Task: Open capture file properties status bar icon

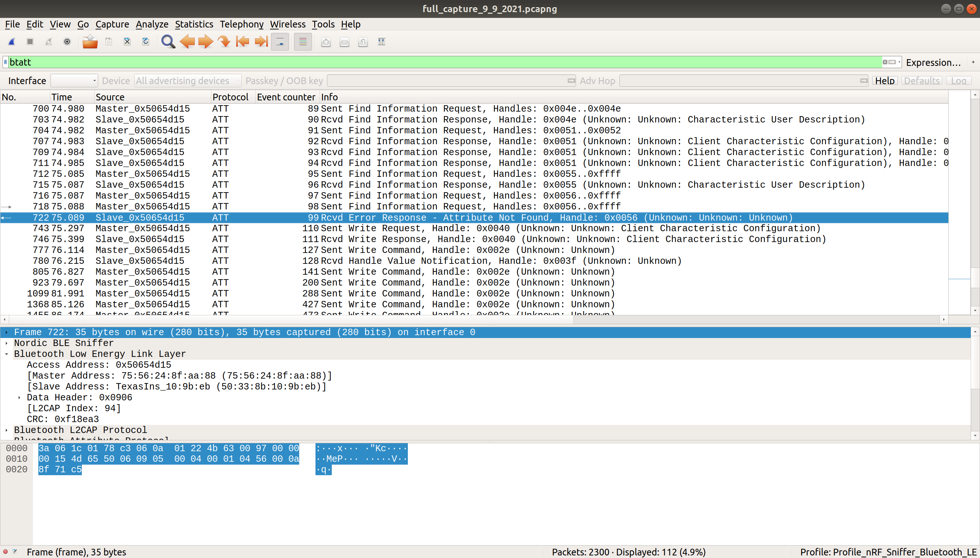Action: pyautogui.click(x=15, y=552)
